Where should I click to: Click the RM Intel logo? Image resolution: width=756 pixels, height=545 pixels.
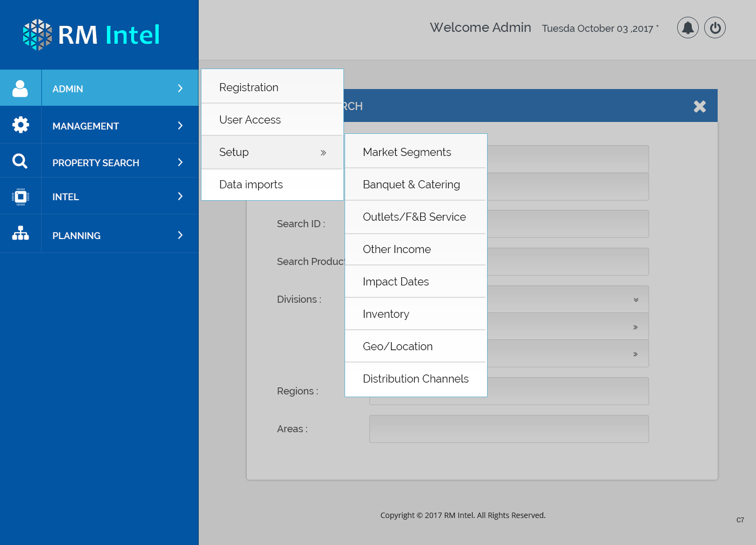click(91, 35)
